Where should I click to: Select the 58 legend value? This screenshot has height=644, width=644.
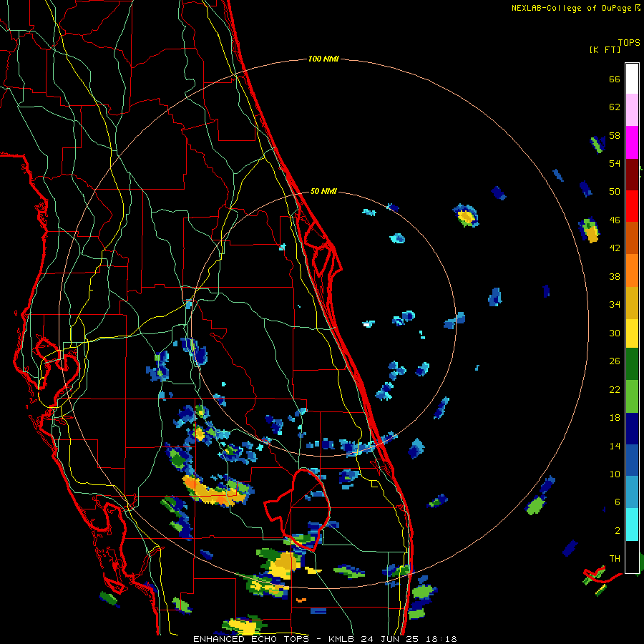pos(615,135)
